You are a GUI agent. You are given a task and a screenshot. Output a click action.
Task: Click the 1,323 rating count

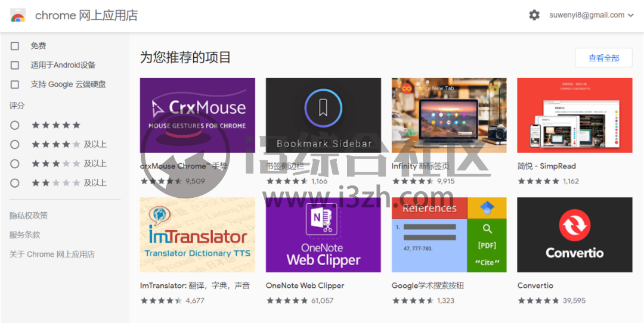pyautogui.click(x=445, y=300)
